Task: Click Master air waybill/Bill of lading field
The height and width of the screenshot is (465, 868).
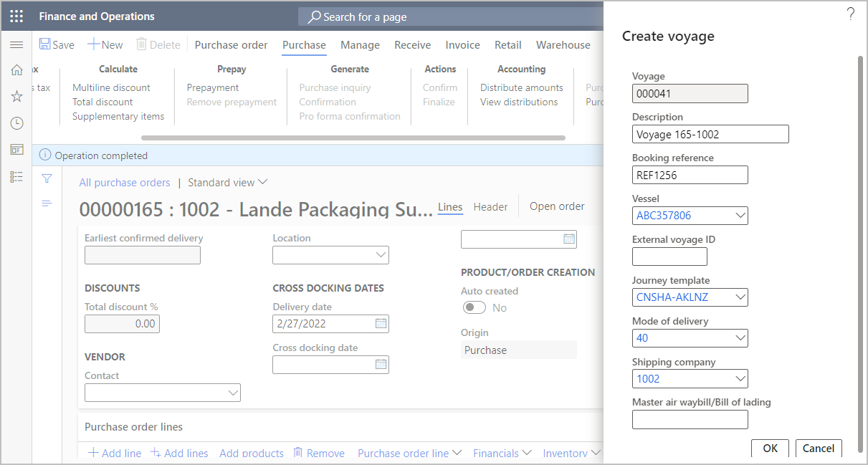Action: (x=690, y=420)
